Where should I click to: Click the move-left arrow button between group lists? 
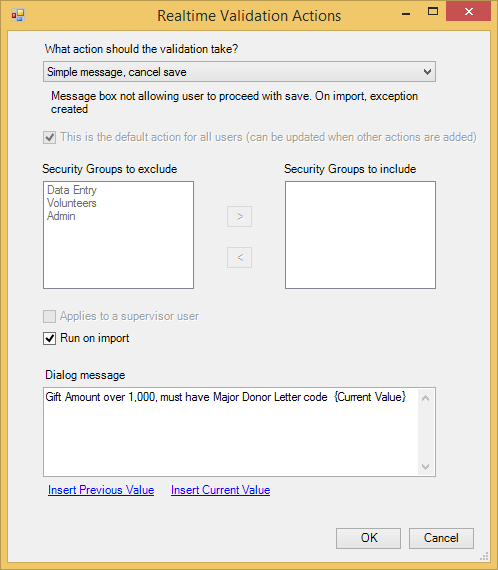pos(239,257)
